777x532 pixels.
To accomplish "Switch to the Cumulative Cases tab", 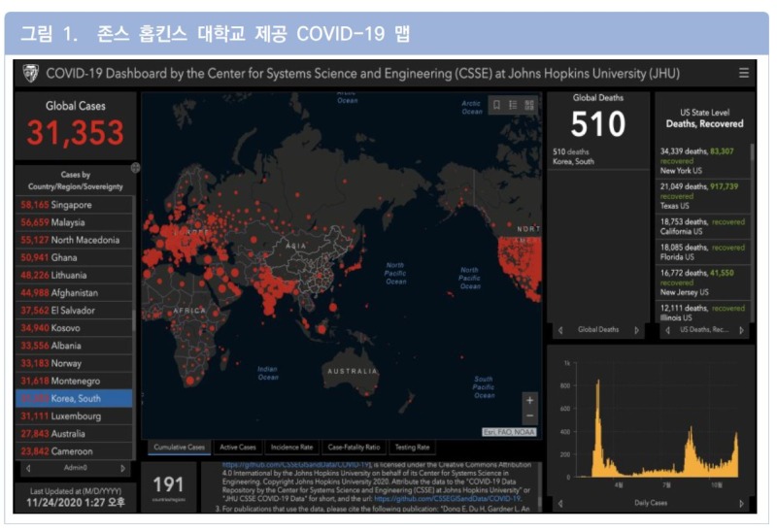I will (179, 448).
